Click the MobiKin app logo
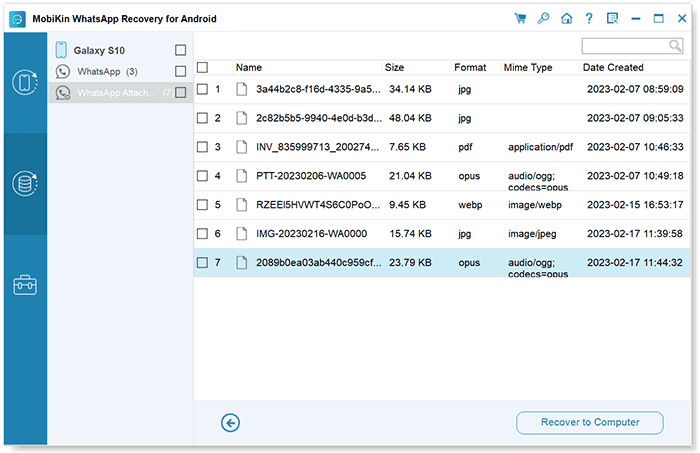Screen dimensions: 700x453 [17, 19]
